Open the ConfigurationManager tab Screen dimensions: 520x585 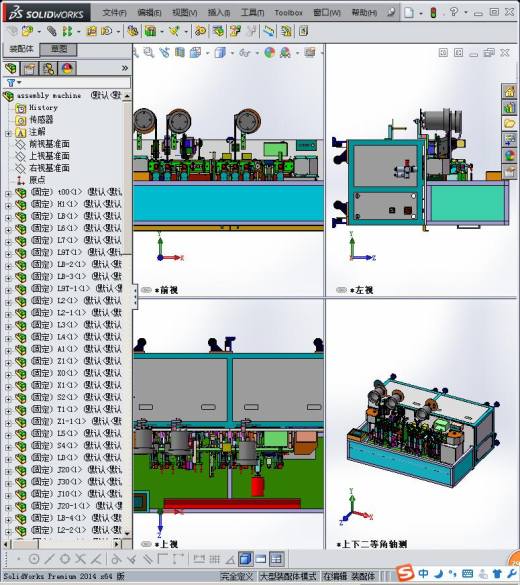pos(48,69)
